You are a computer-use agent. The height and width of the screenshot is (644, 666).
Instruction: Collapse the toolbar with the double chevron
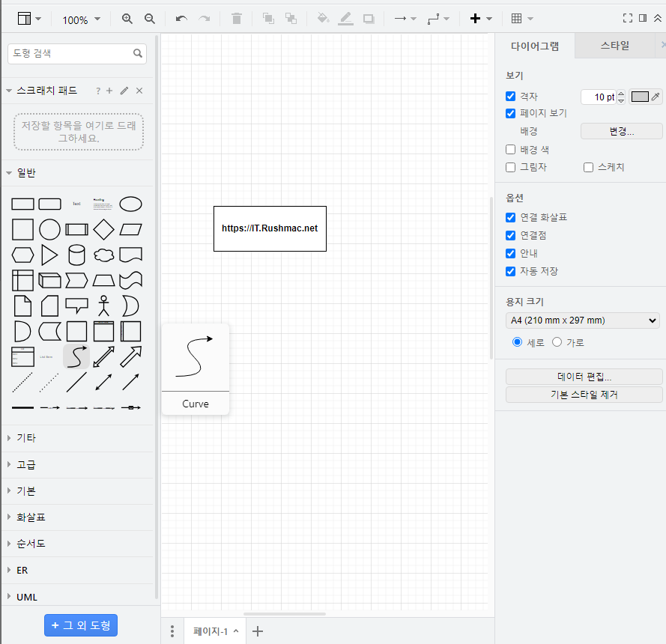658,18
